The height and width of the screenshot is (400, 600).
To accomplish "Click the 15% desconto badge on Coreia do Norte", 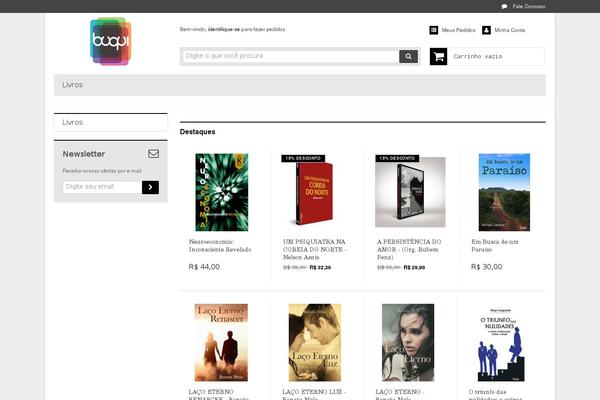I will tap(303, 158).
